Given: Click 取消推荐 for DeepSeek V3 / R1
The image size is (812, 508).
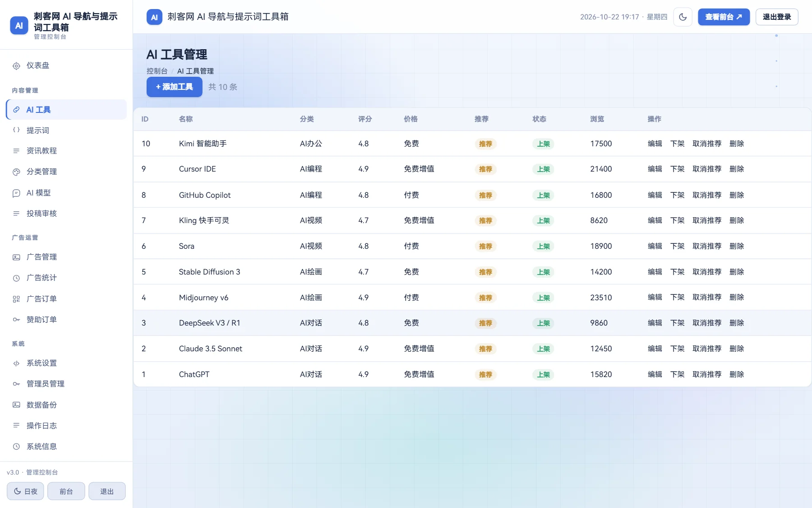Looking at the screenshot, I should 707,323.
